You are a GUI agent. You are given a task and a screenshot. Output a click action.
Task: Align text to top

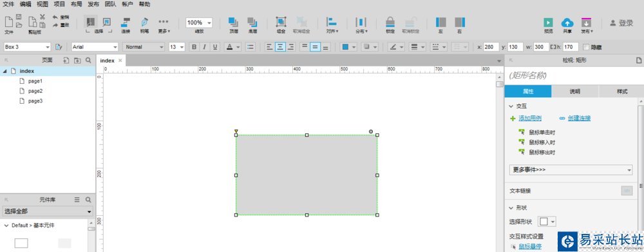click(305, 47)
